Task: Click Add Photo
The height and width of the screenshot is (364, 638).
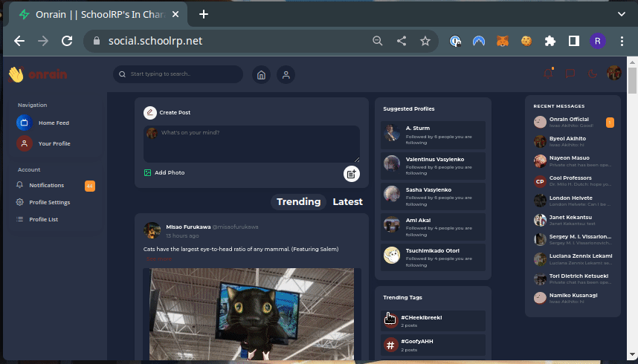Action: point(164,172)
